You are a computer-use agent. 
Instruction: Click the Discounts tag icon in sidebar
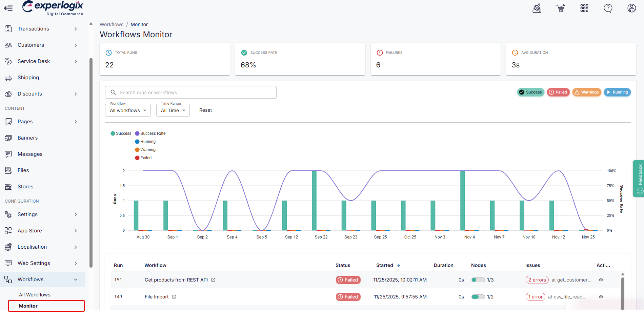[x=8, y=94]
